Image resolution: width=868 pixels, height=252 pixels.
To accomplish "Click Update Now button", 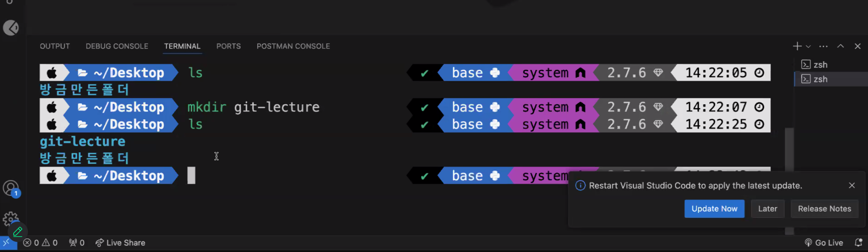I will pyautogui.click(x=714, y=209).
